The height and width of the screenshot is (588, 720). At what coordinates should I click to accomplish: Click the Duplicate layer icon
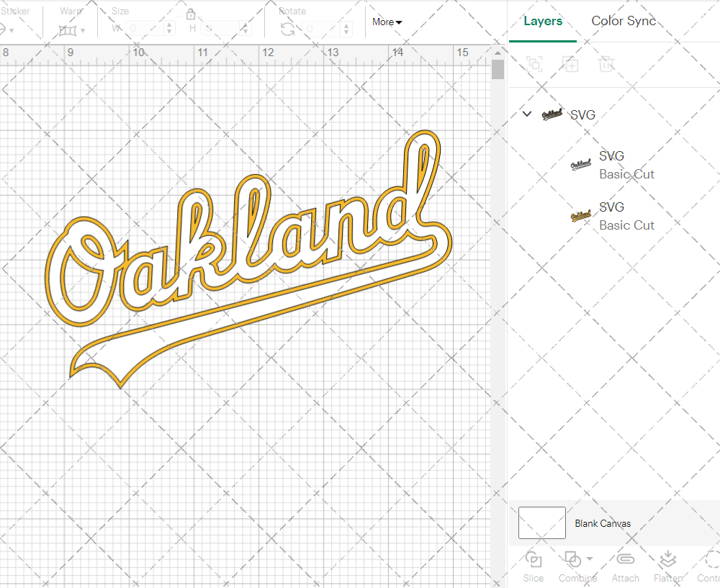pos(570,64)
